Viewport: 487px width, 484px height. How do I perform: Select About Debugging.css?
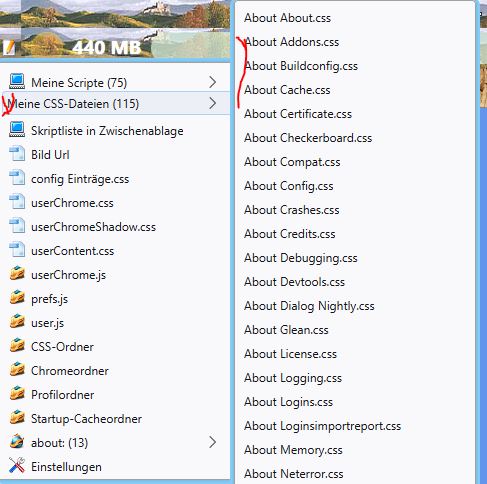355,258
